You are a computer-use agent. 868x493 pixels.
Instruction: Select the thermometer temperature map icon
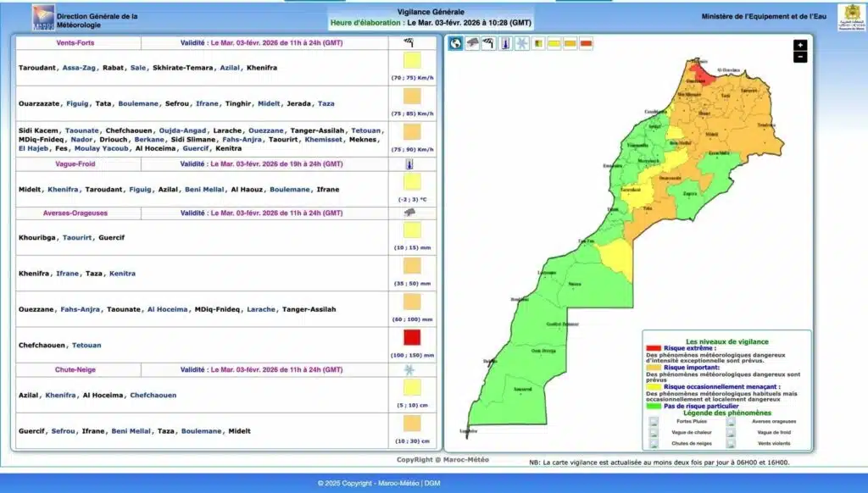tap(505, 44)
